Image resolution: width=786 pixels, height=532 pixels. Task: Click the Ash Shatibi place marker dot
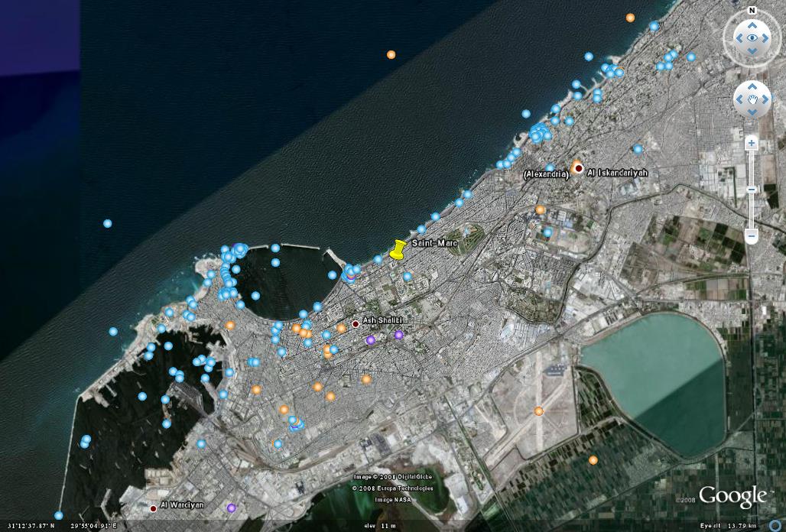(x=356, y=325)
